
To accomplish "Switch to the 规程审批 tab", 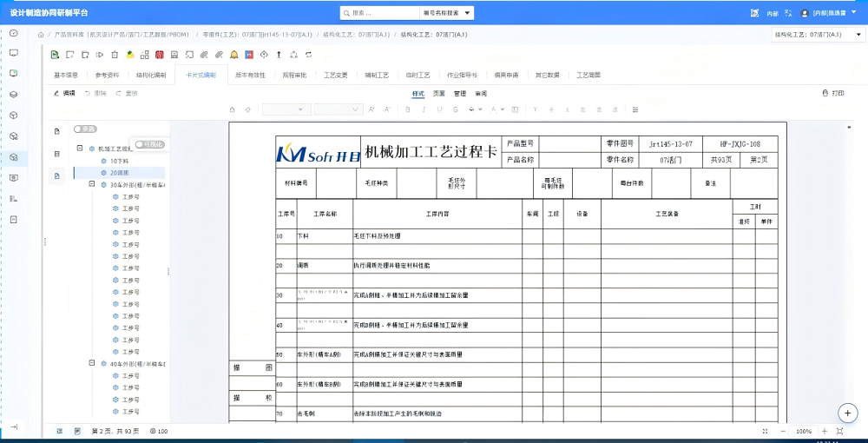I will click(x=294, y=75).
